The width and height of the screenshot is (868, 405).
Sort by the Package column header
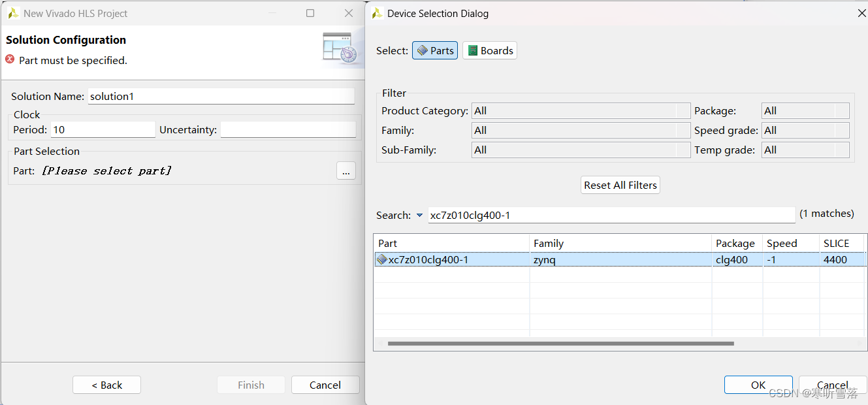tap(737, 243)
